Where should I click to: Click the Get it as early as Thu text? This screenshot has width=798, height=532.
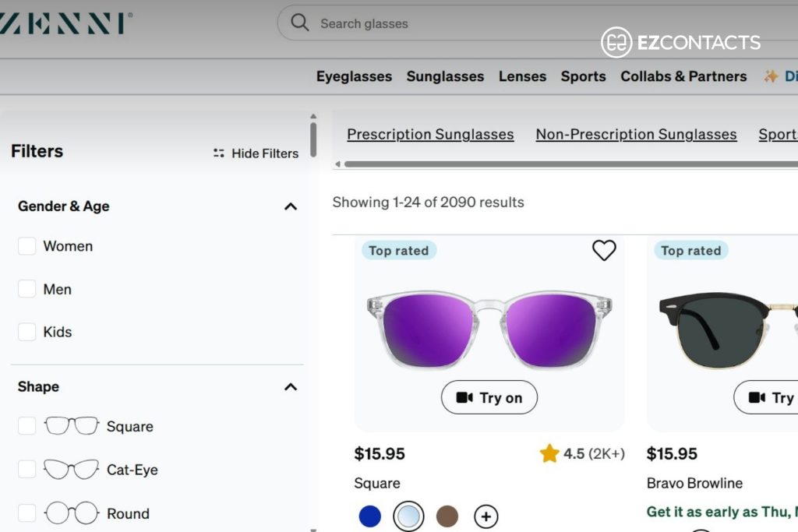pyautogui.click(x=722, y=512)
